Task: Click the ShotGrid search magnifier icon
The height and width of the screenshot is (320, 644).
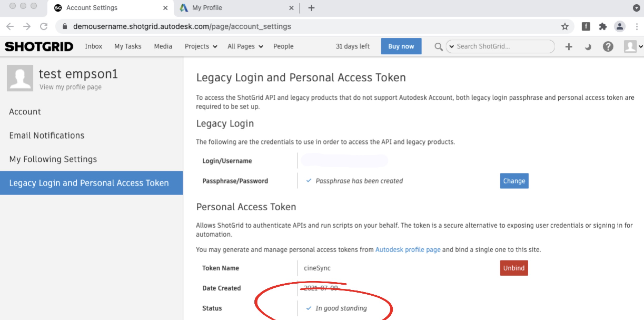Action: [438, 47]
